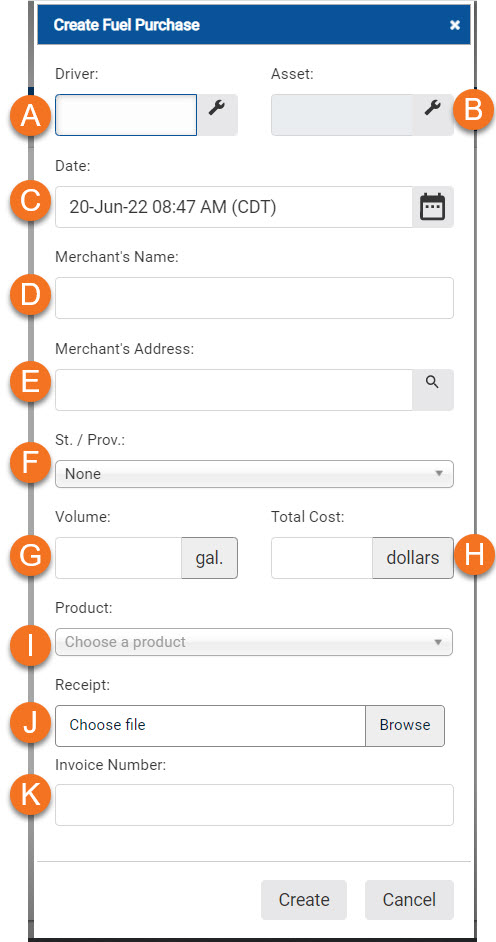
Task: Expand the St. / Prov. dropdown
Action: click(254, 474)
